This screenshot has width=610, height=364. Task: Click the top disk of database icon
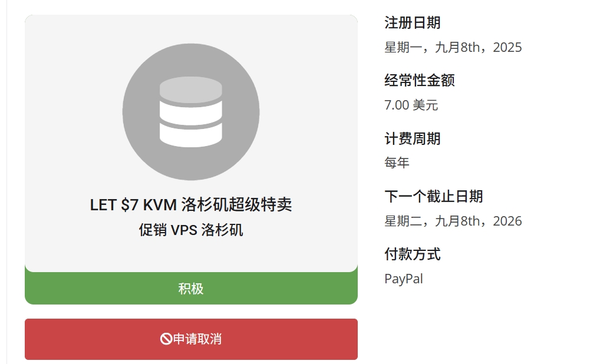click(x=191, y=90)
